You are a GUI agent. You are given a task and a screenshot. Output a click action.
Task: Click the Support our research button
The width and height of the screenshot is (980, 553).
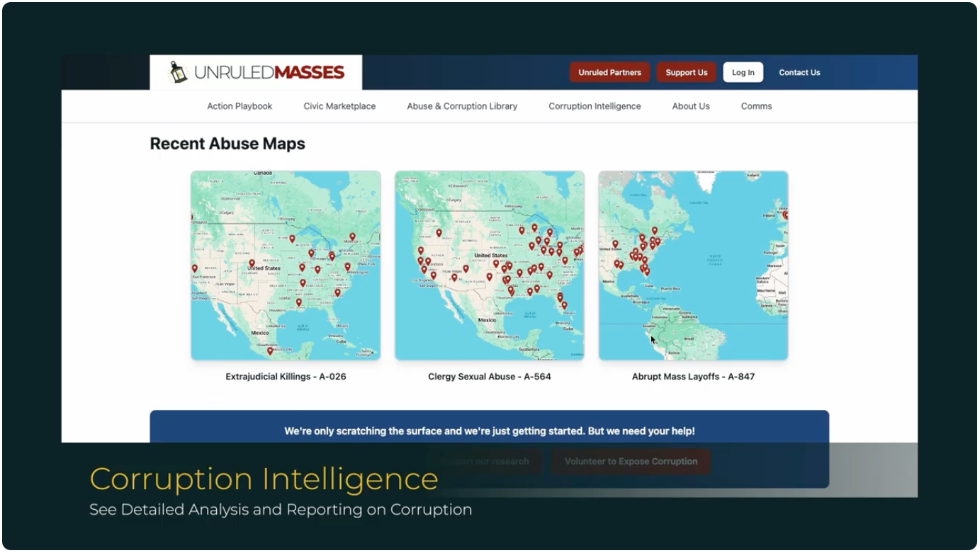(484, 462)
